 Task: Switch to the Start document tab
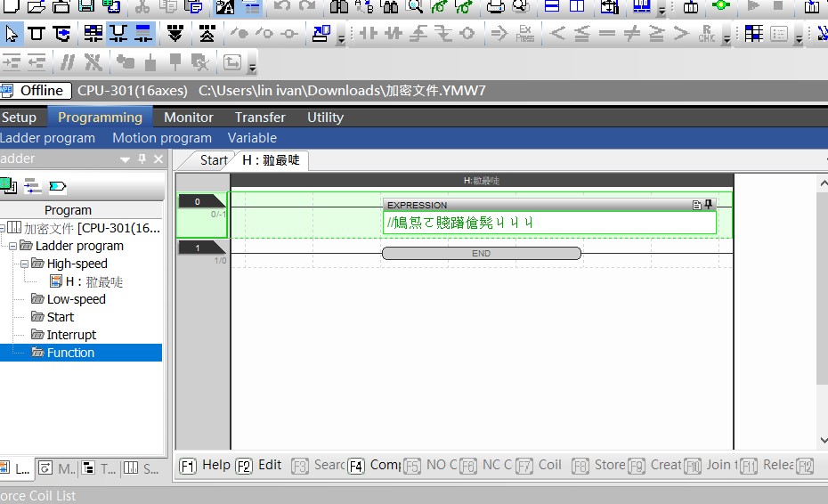(213, 160)
